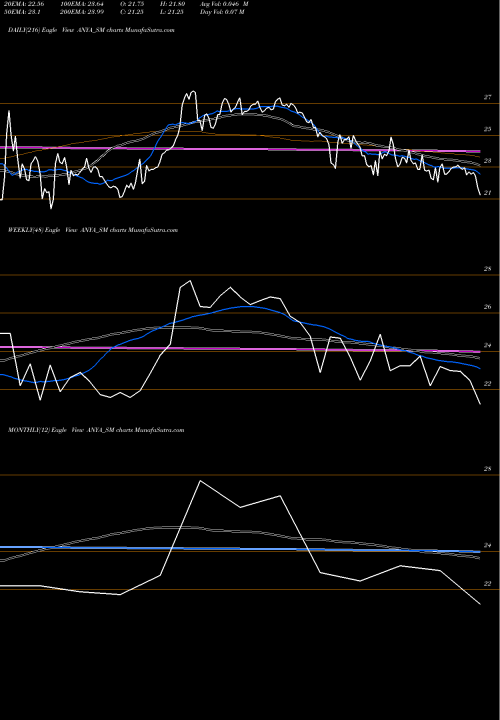This screenshot has width=500, height=720.
Task: Click the MONTHLY(12) chart title
Action: coord(96,430)
